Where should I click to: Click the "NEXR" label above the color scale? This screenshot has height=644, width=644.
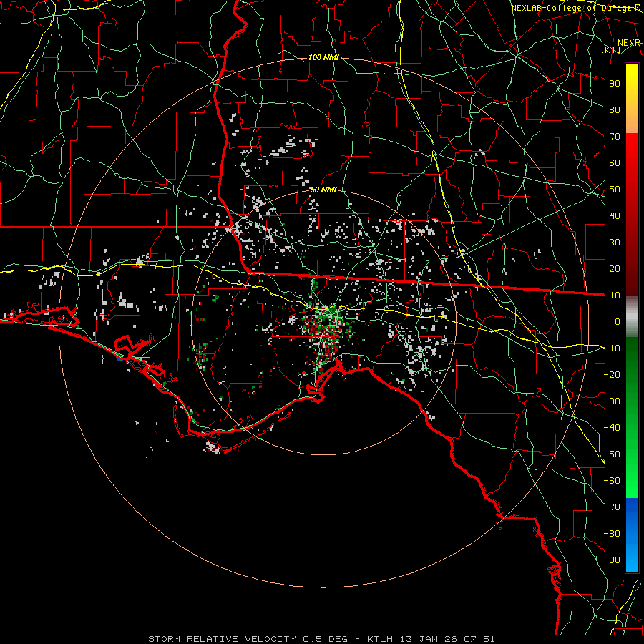click(x=629, y=43)
